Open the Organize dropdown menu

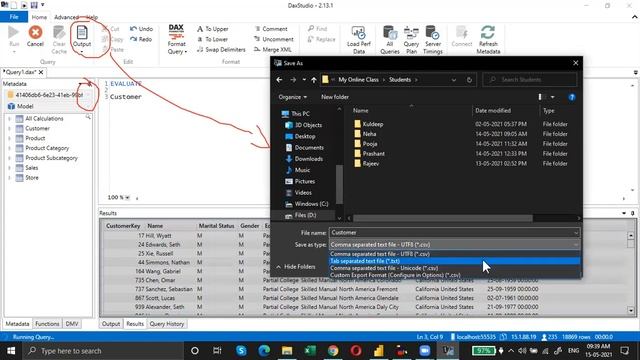click(x=293, y=97)
